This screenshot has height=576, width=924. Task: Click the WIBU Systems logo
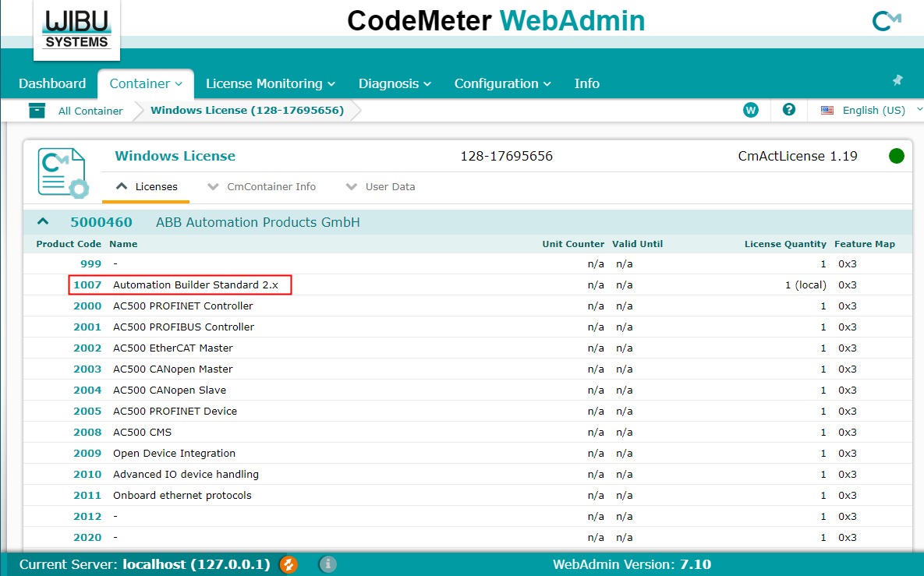click(76, 30)
